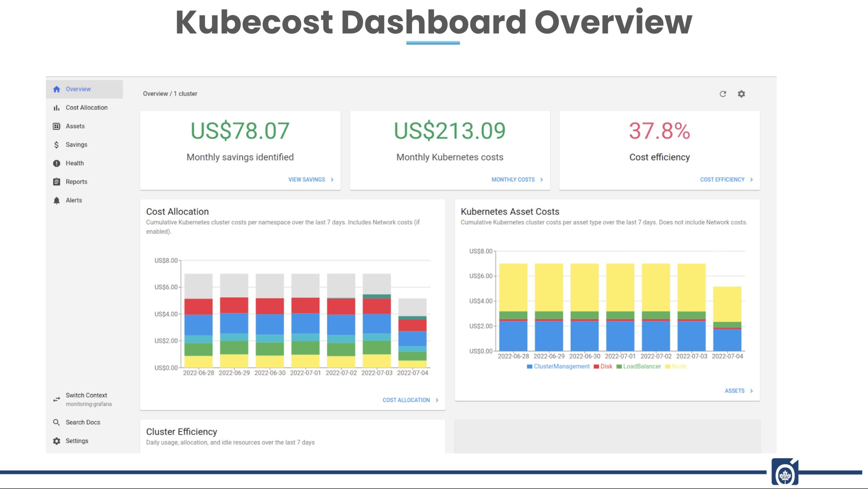Click the Savings dollar sign icon

click(57, 145)
